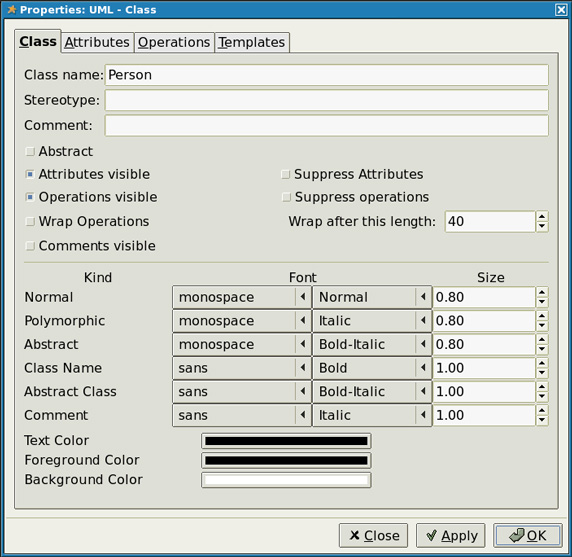Image resolution: width=572 pixels, height=557 pixels.
Task: Increase the Polymorphic font size
Action: coord(542,316)
